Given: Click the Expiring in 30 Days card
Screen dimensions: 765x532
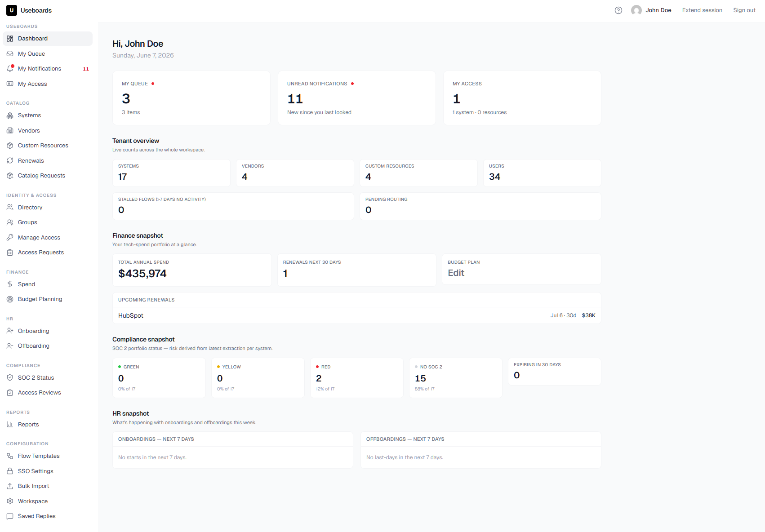Looking at the screenshot, I should (x=555, y=372).
